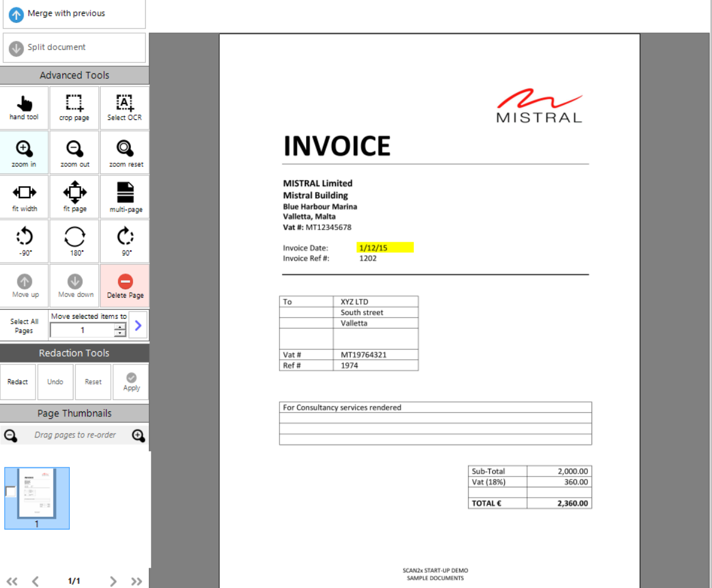Zoom in on the document
712x588 pixels.
(x=24, y=152)
